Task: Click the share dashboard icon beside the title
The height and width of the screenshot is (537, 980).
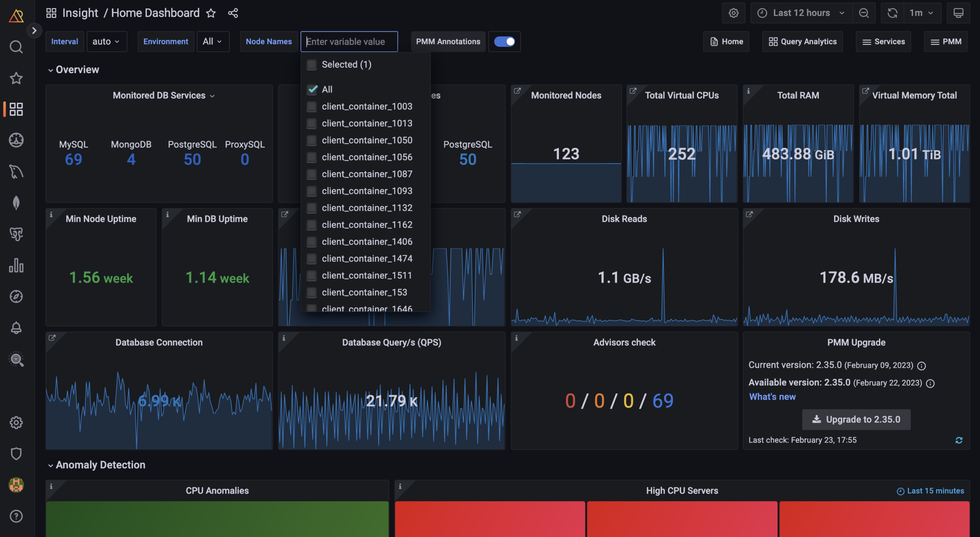Action: pyautogui.click(x=232, y=13)
